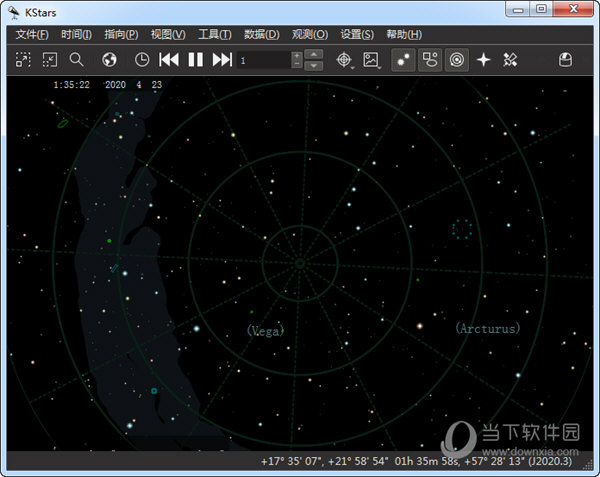Toggle supernovae sparkle star icon
Image resolution: width=600 pixels, height=477 pixels.
pyautogui.click(x=484, y=60)
